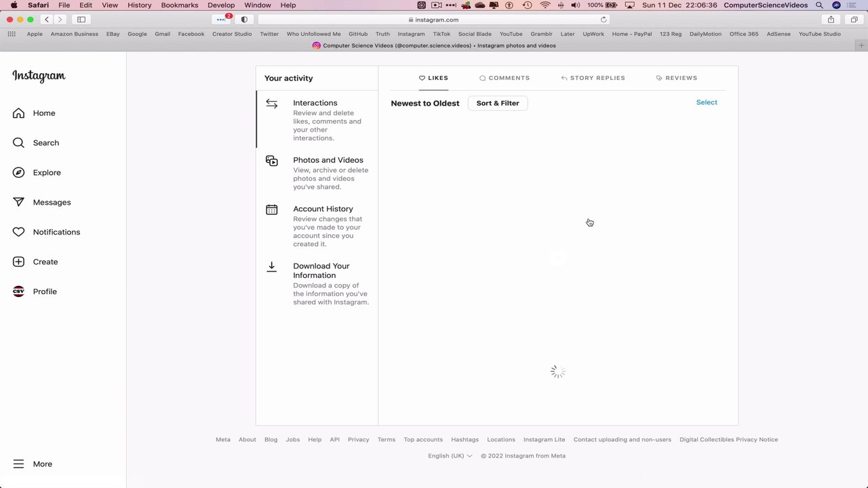Open the More hamburger menu
The image size is (868, 488).
click(x=18, y=464)
